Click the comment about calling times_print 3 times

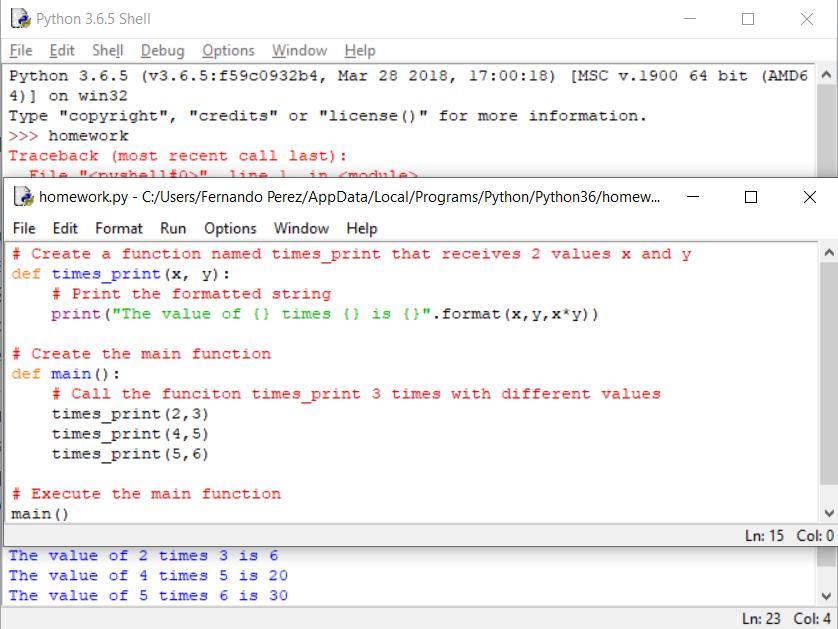(x=356, y=394)
